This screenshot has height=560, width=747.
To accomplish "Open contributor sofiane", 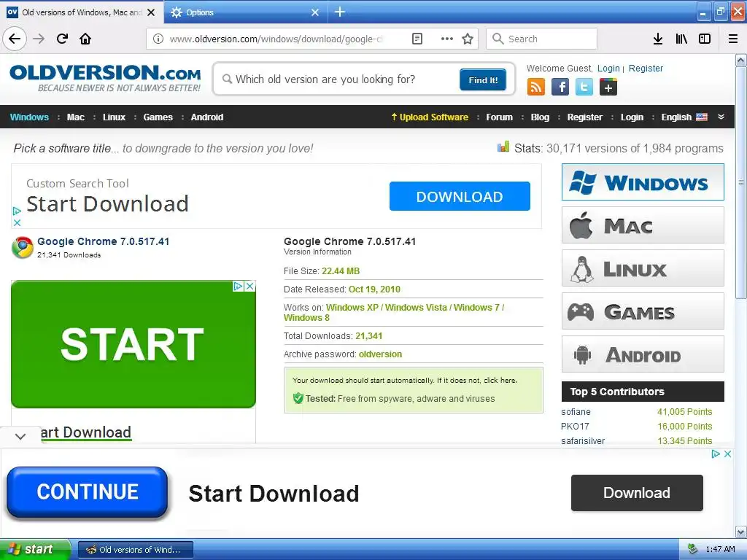I will pyautogui.click(x=576, y=412).
